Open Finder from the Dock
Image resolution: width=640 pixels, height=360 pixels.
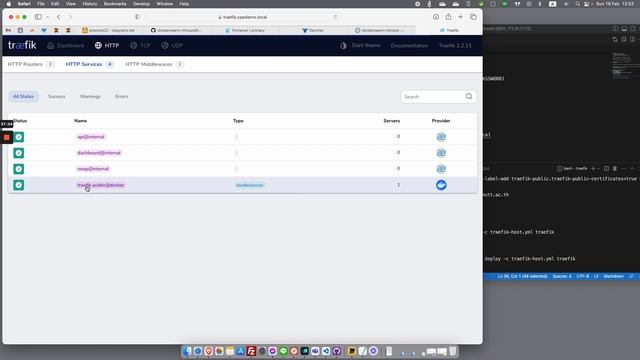point(187,351)
